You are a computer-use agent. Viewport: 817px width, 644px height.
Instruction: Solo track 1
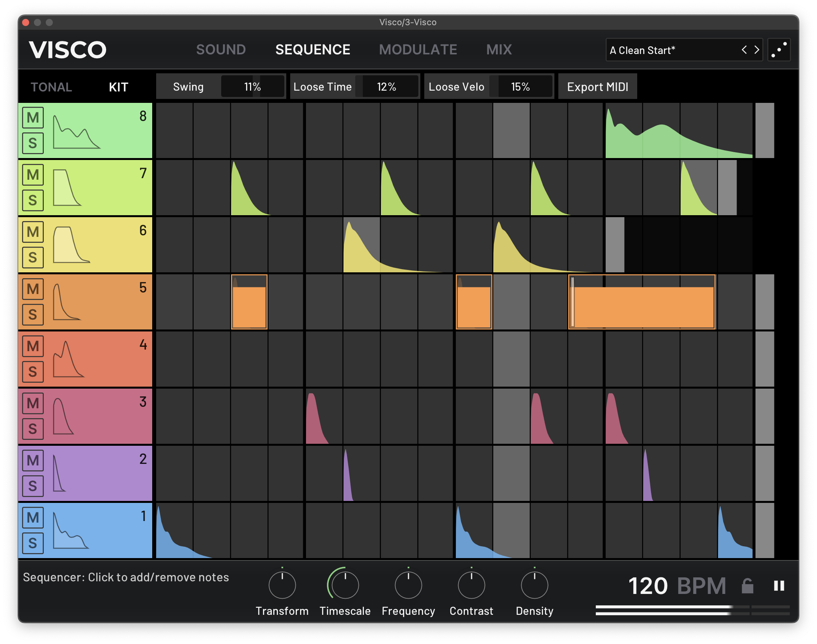(x=33, y=543)
